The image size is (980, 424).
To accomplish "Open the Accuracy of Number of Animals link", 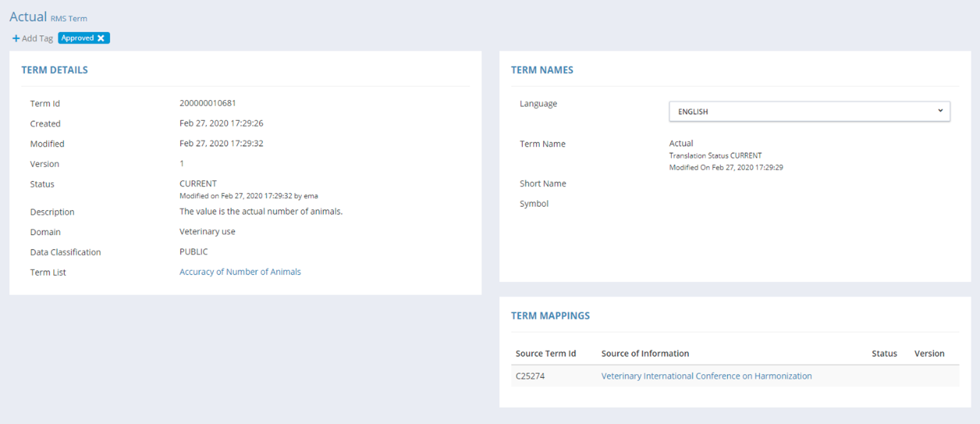I will pyautogui.click(x=240, y=272).
